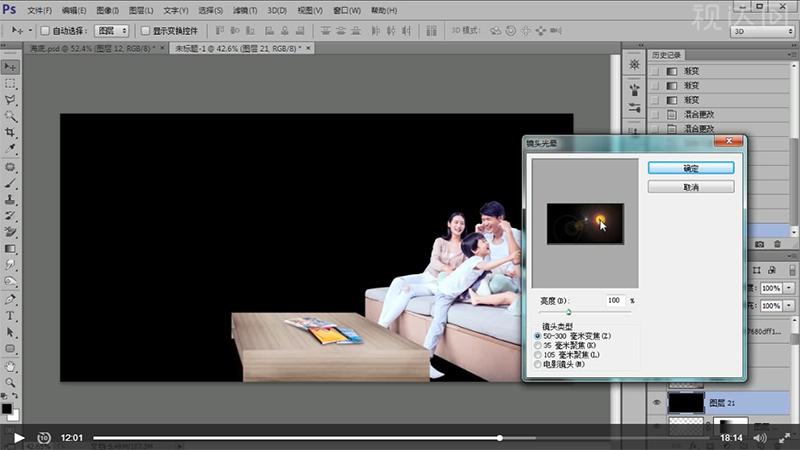Select the Clone Stamp tool
The height and width of the screenshot is (450, 800).
coord(10,200)
